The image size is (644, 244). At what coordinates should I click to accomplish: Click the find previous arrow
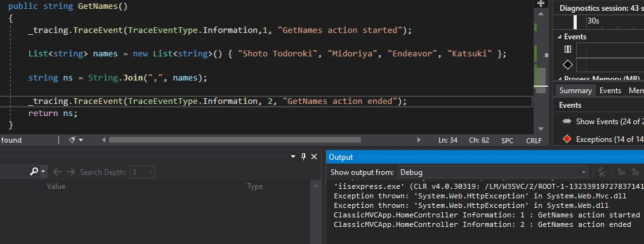(x=57, y=172)
